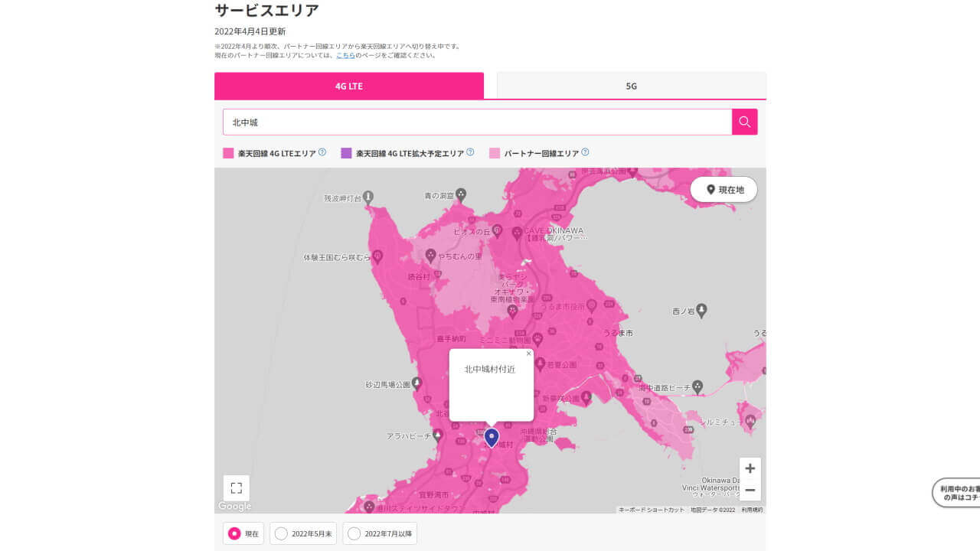The width and height of the screenshot is (980, 551).
Task: Select the 2022年5月末 radio button
Action: click(x=281, y=533)
